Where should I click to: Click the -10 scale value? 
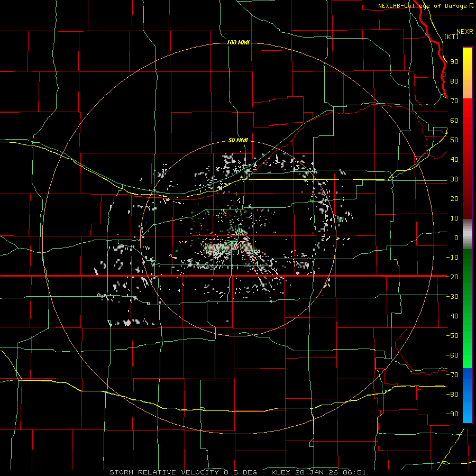[452, 258]
